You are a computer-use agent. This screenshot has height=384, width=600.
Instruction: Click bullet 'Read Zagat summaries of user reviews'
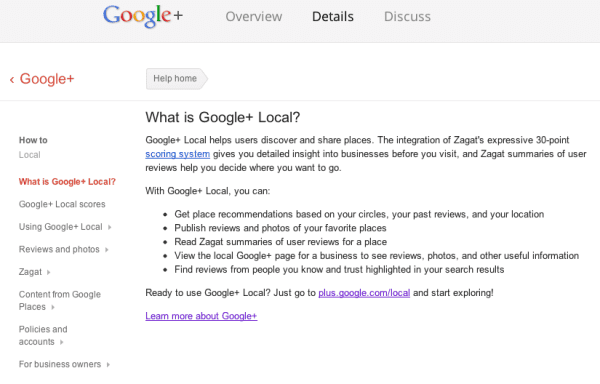tap(280, 242)
